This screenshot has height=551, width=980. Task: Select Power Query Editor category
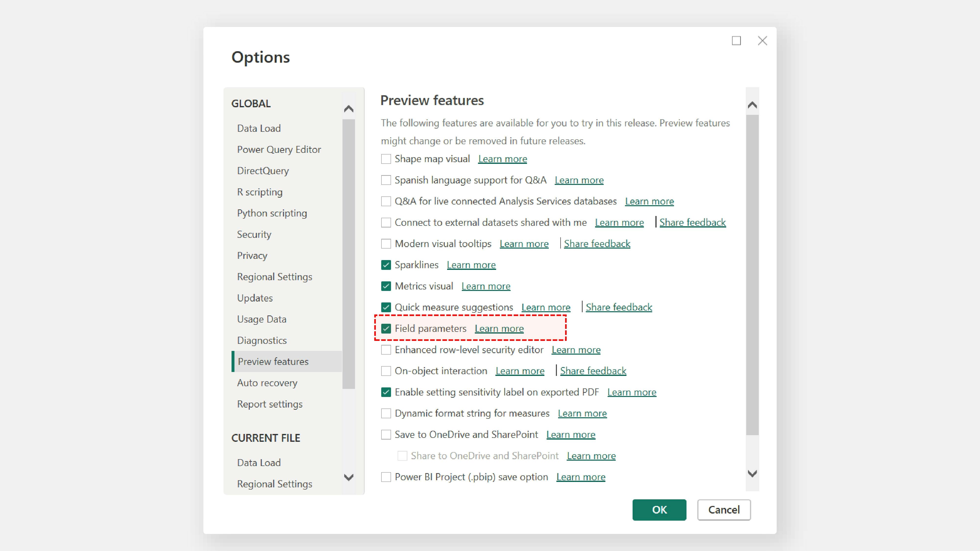click(279, 149)
